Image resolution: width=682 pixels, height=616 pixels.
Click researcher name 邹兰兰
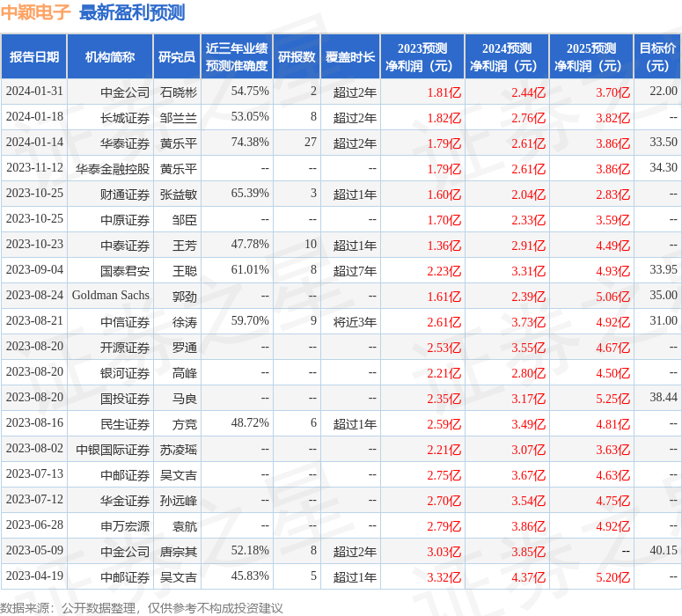(179, 118)
